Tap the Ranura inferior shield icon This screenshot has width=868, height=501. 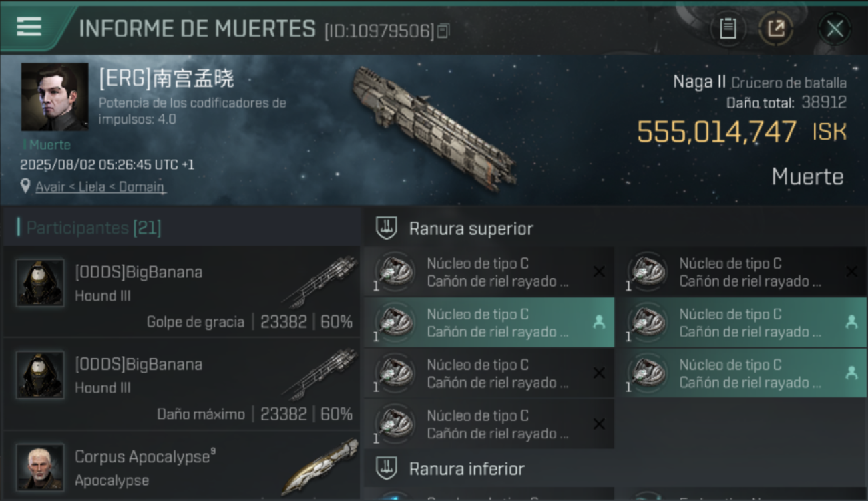(387, 468)
